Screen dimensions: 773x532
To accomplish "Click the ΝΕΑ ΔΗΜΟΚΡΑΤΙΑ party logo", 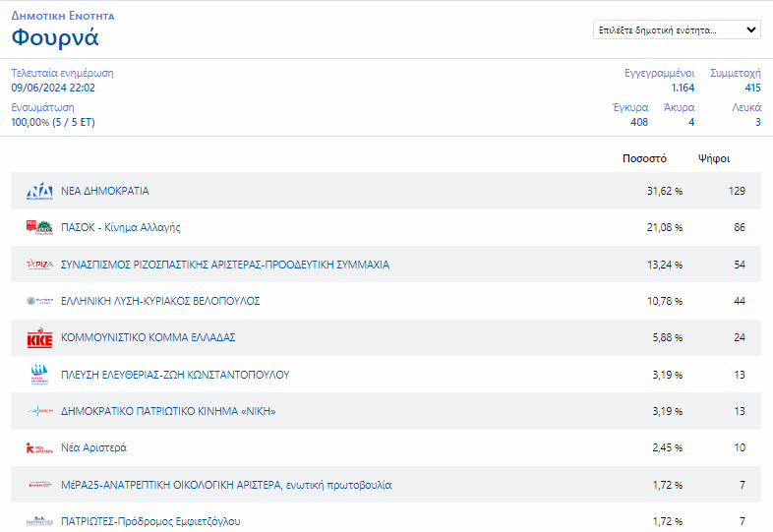I will pyautogui.click(x=39, y=191).
